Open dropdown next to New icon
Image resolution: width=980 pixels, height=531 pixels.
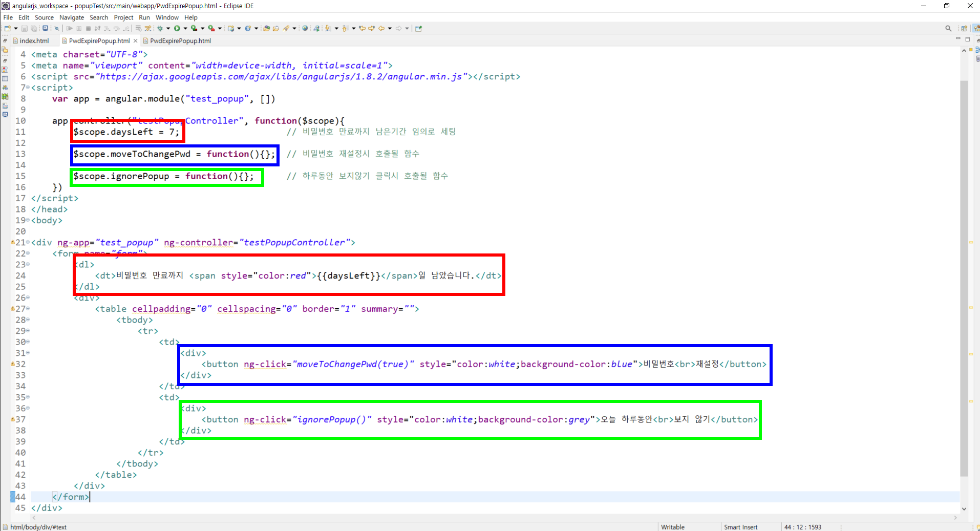[16, 28]
